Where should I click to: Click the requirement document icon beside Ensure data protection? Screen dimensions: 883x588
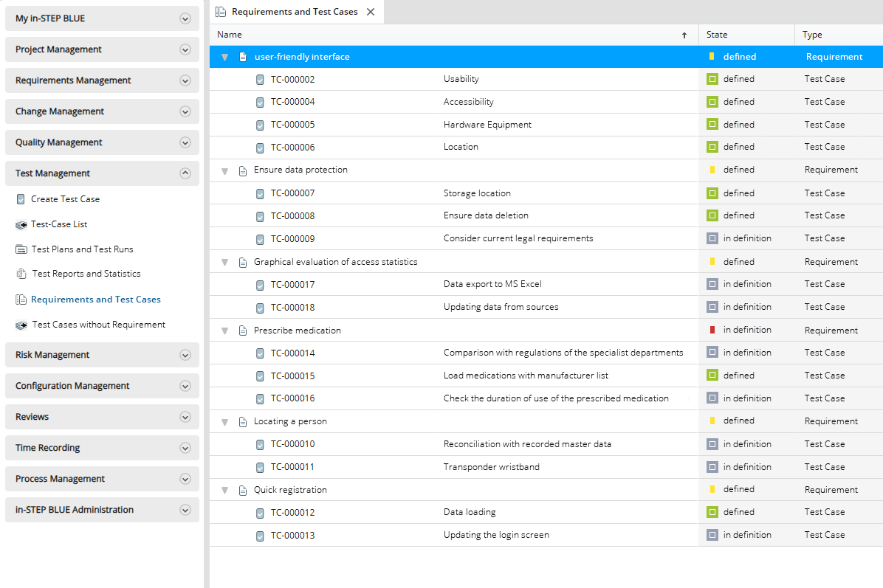pos(243,170)
